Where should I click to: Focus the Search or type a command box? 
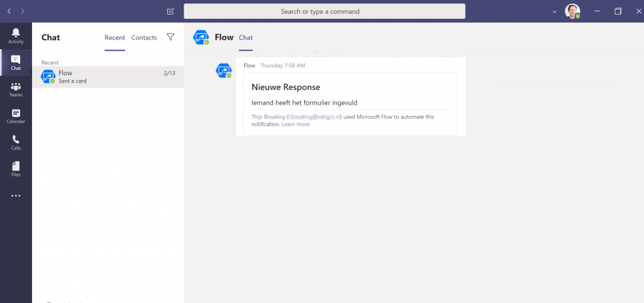(325, 11)
